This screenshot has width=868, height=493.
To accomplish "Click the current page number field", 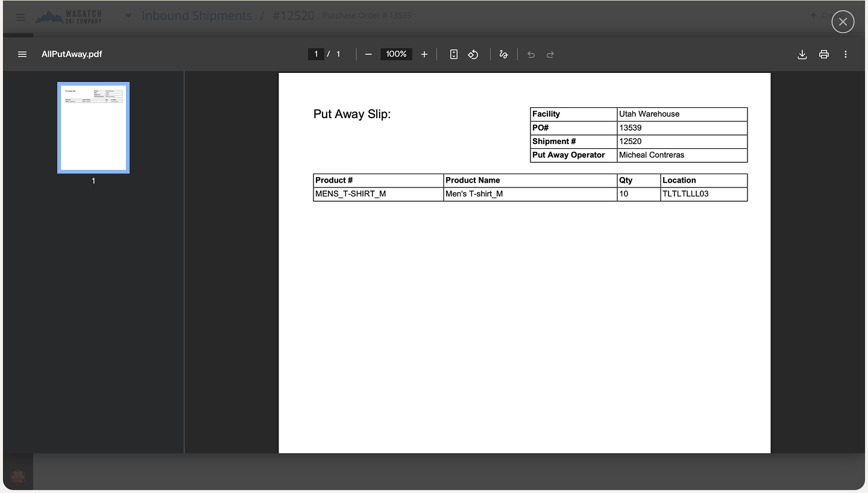I will [x=316, y=54].
